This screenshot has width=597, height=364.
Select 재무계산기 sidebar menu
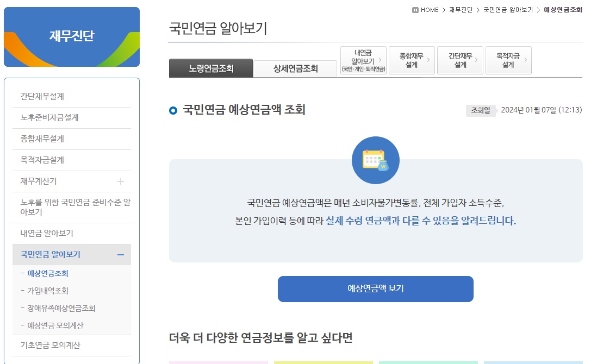(72, 181)
